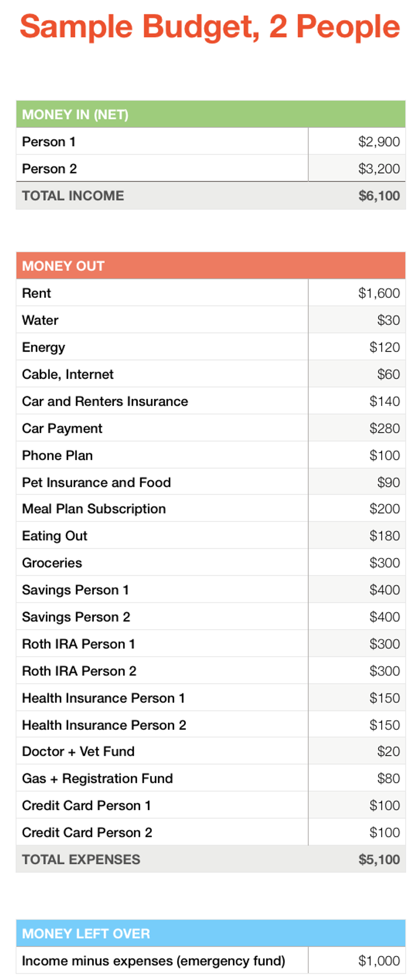Select the Person 2 income row label

pyautogui.click(x=50, y=169)
